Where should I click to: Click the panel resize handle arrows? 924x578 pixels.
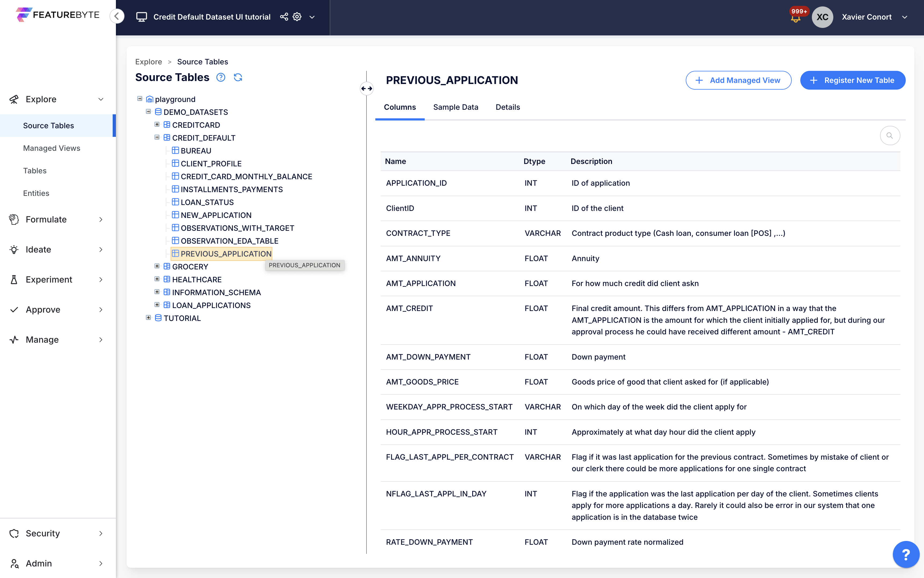(366, 89)
